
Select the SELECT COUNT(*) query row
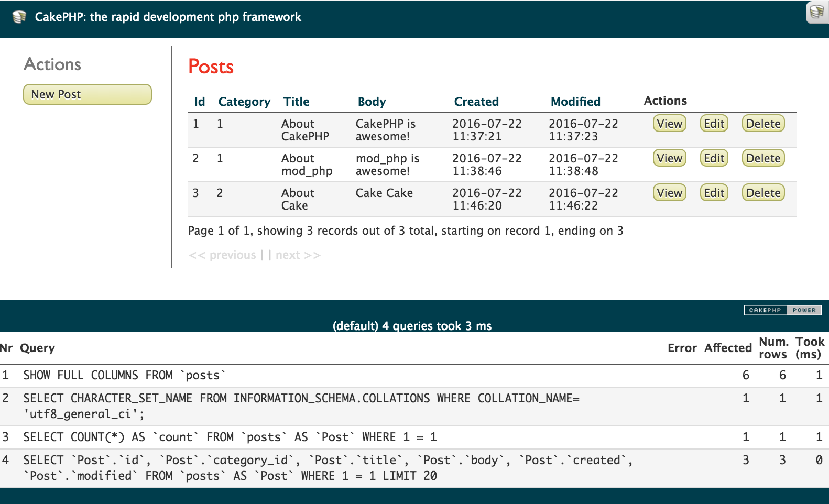[x=415, y=437]
